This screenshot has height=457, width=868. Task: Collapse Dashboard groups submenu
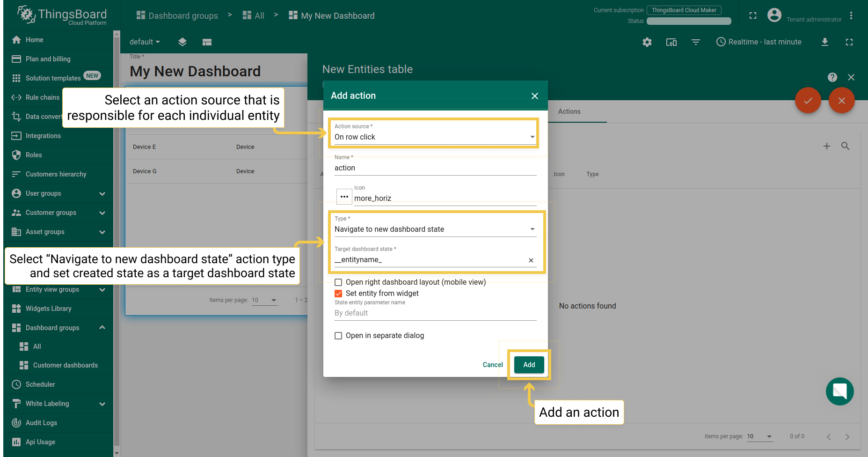[x=102, y=327]
